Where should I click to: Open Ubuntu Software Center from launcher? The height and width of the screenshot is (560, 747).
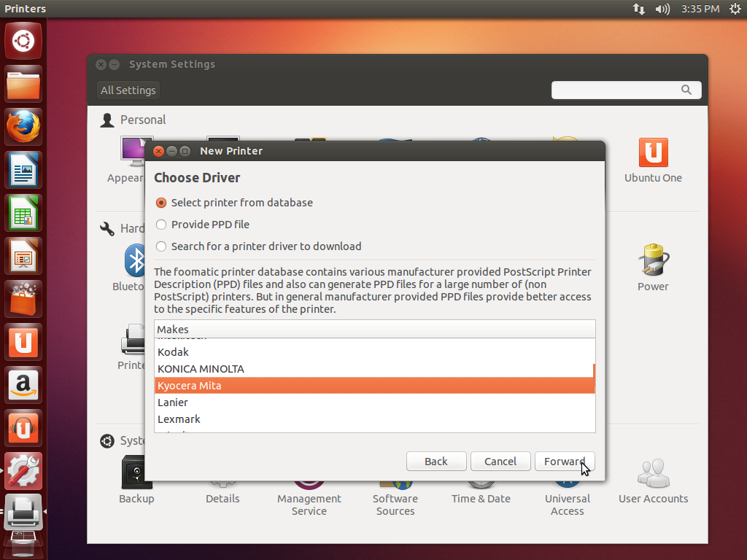[23, 299]
